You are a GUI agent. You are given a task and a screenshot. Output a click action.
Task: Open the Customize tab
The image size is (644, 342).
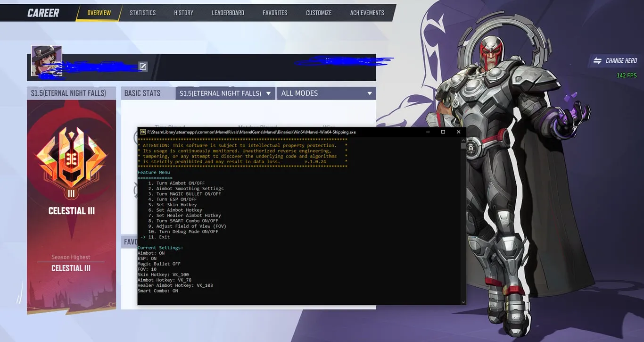click(x=319, y=13)
